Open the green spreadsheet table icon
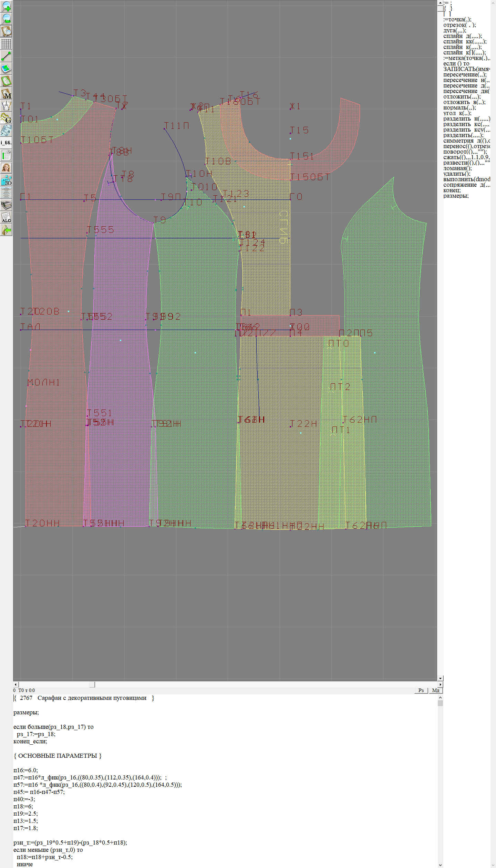496x868 pixels. click(x=6, y=155)
